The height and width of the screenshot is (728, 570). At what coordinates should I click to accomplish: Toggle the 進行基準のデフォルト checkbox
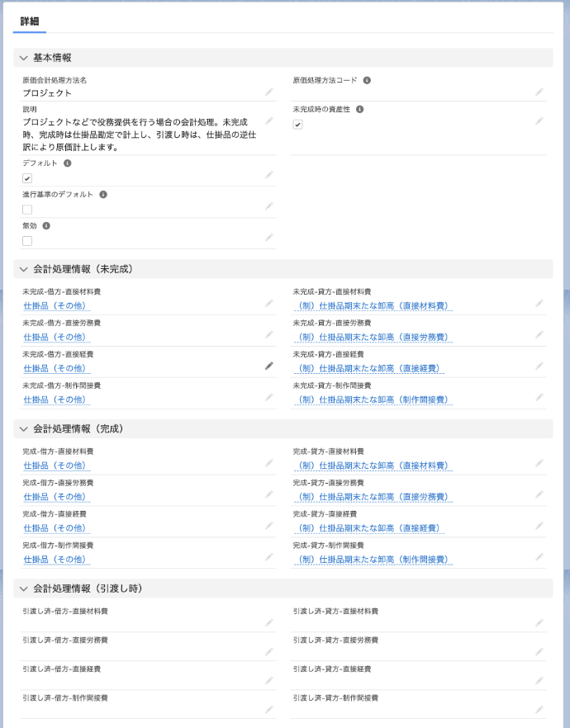coord(27,210)
